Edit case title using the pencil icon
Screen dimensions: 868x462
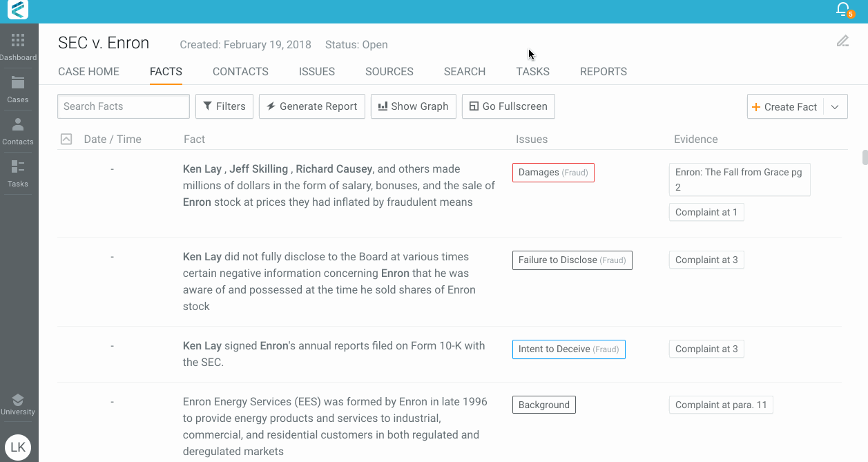tap(842, 41)
